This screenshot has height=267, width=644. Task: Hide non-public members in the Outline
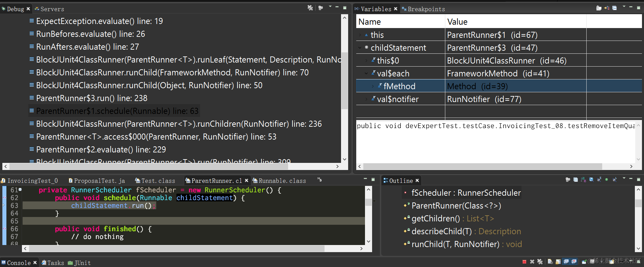pyautogui.click(x=607, y=179)
